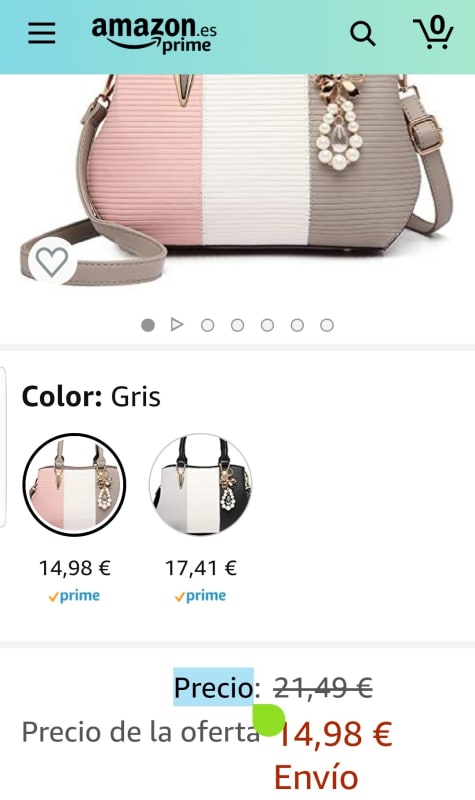Viewport: 475px width, 800px height.
Task: Go to last carousel image dot
Action: (327, 325)
